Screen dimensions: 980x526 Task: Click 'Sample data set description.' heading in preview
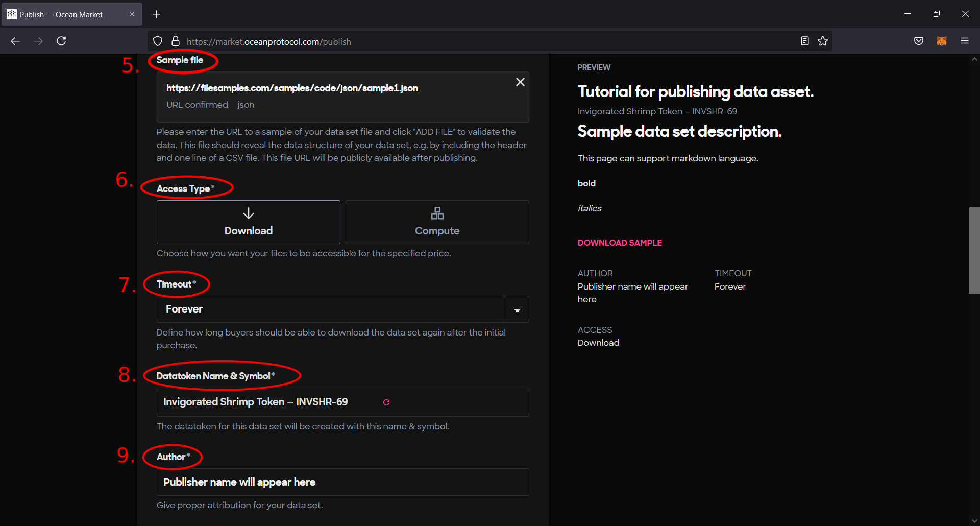679,131
